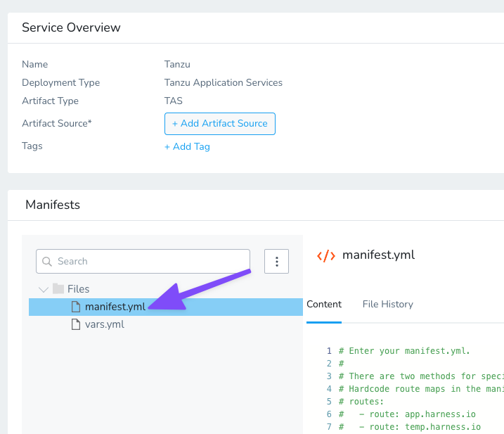Click the orange code icon beside manifest.yml
The width and height of the screenshot is (504, 434).
pyautogui.click(x=326, y=256)
